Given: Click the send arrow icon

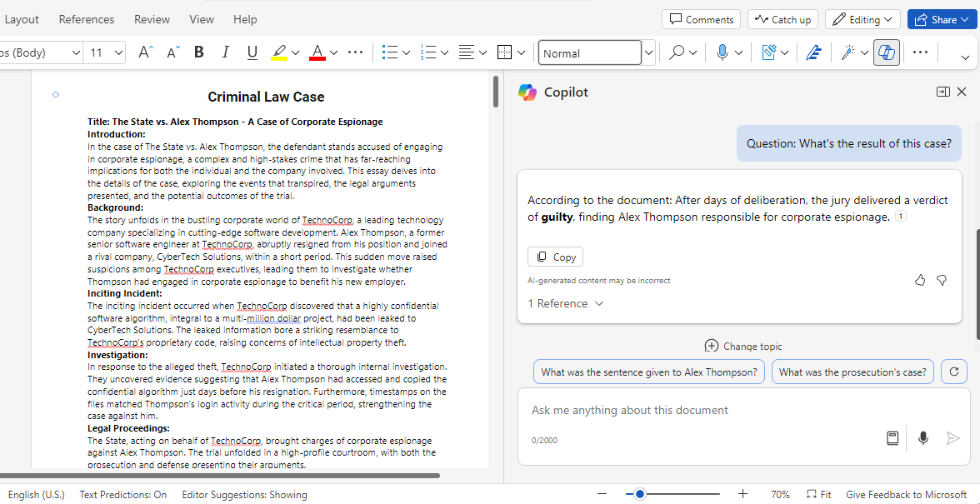Looking at the screenshot, I should (952, 438).
